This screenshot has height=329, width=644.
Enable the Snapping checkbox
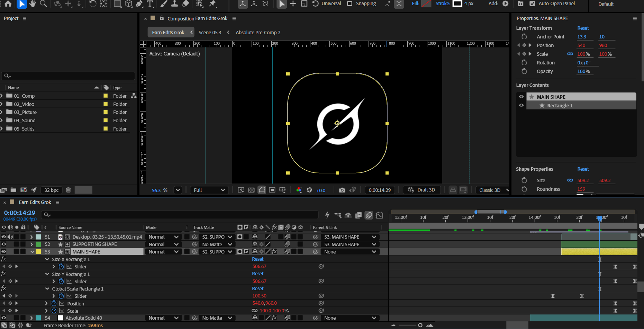click(x=350, y=3)
